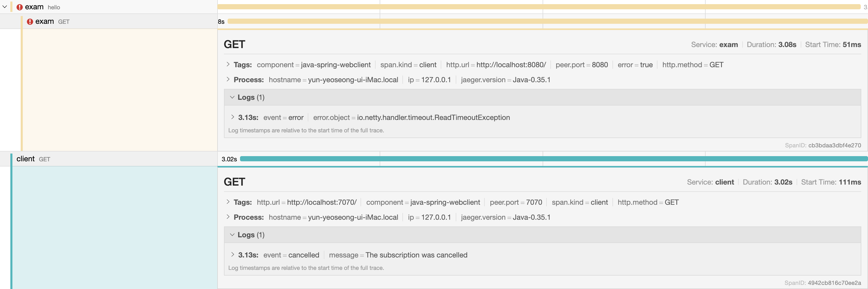Click event = error in exam log
The image size is (868, 289).
(283, 118)
